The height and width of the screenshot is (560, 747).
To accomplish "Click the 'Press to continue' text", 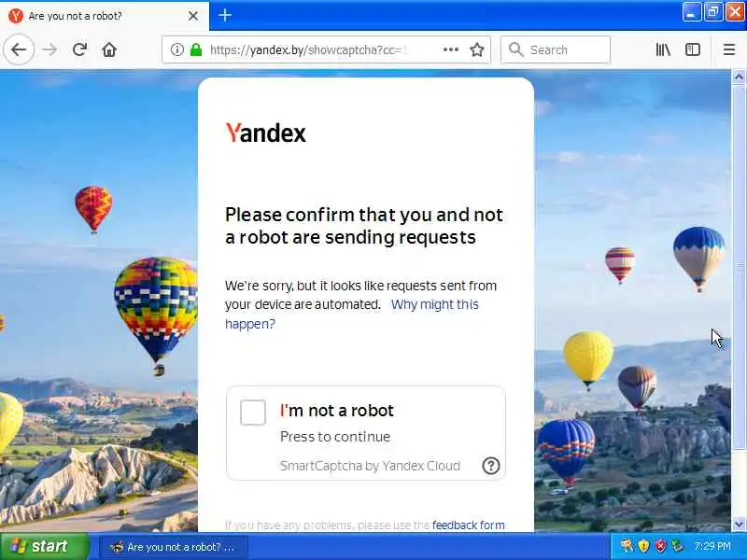I will tap(335, 437).
